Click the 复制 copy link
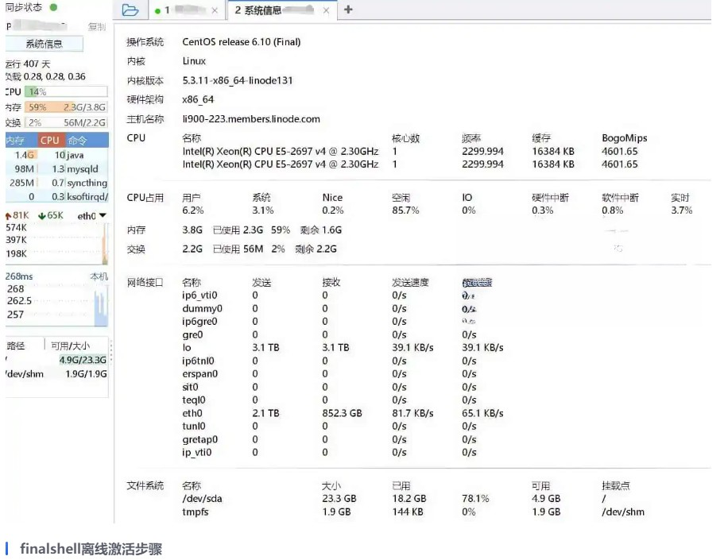Image resolution: width=728 pixels, height=560 pixels. pyautogui.click(x=96, y=27)
